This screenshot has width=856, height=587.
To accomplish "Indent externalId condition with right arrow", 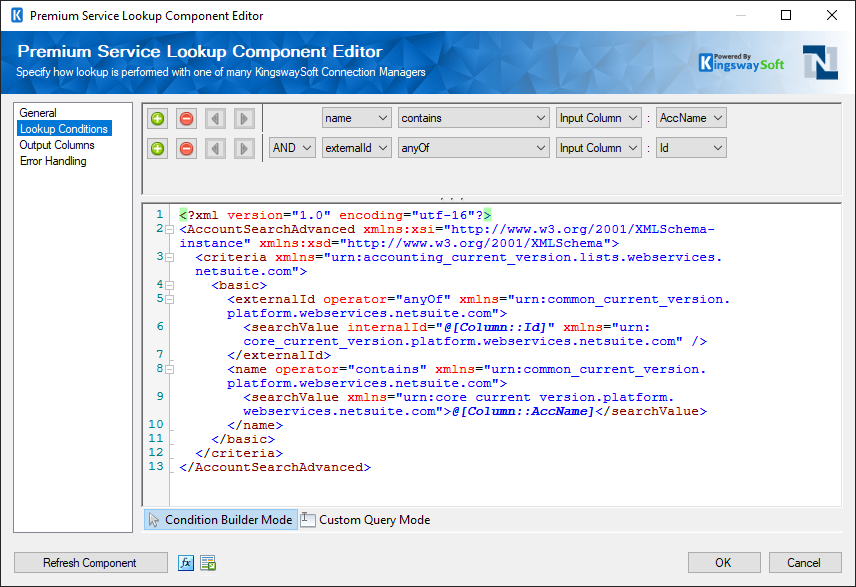I will (x=244, y=148).
